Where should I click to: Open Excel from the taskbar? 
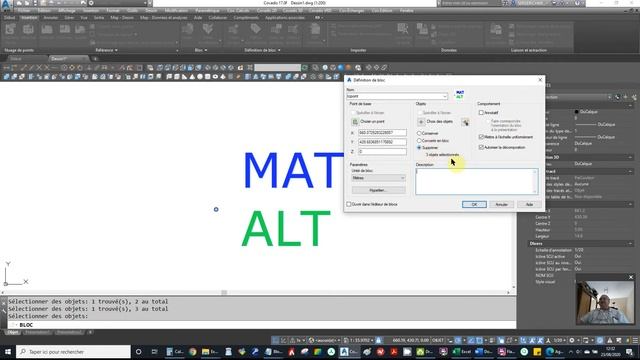(x=462, y=351)
